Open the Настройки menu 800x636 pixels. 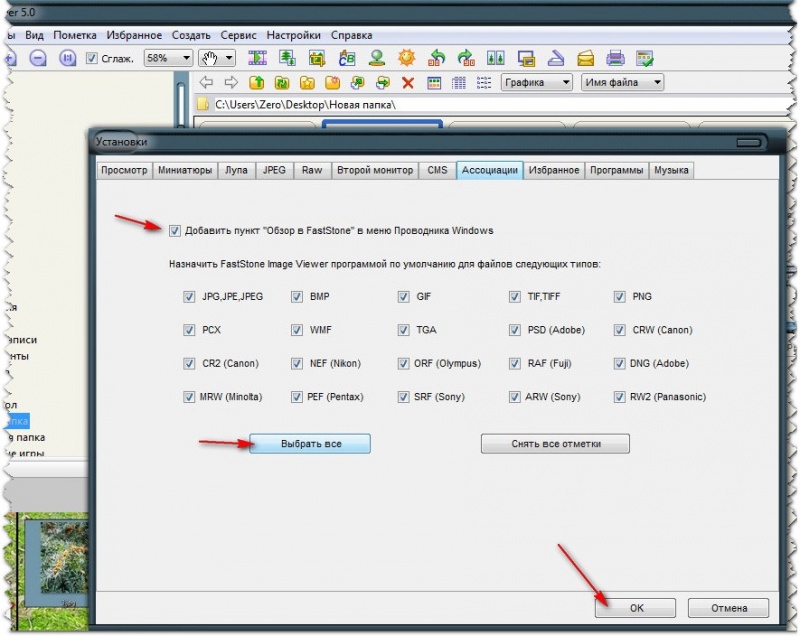293,35
